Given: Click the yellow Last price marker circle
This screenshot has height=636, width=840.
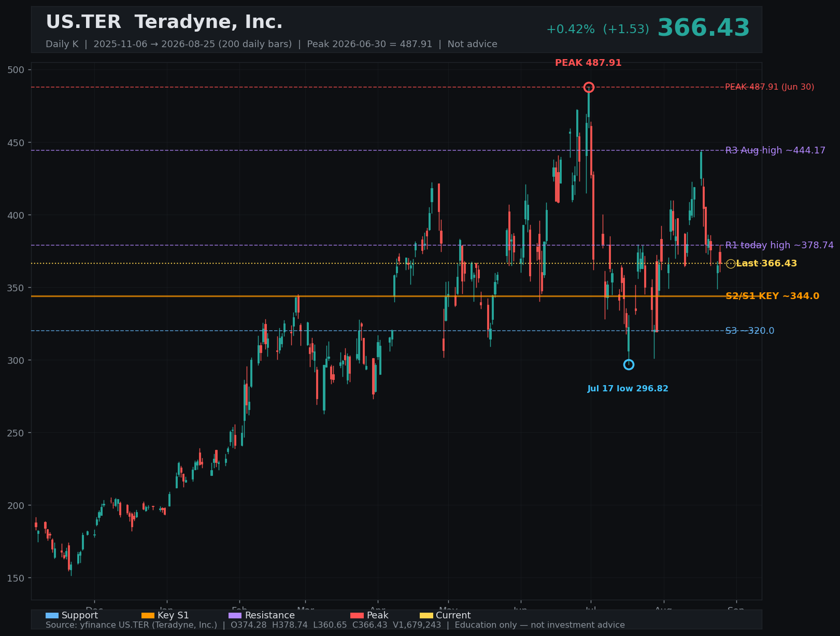Looking at the screenshot, I should pos(731,264).
